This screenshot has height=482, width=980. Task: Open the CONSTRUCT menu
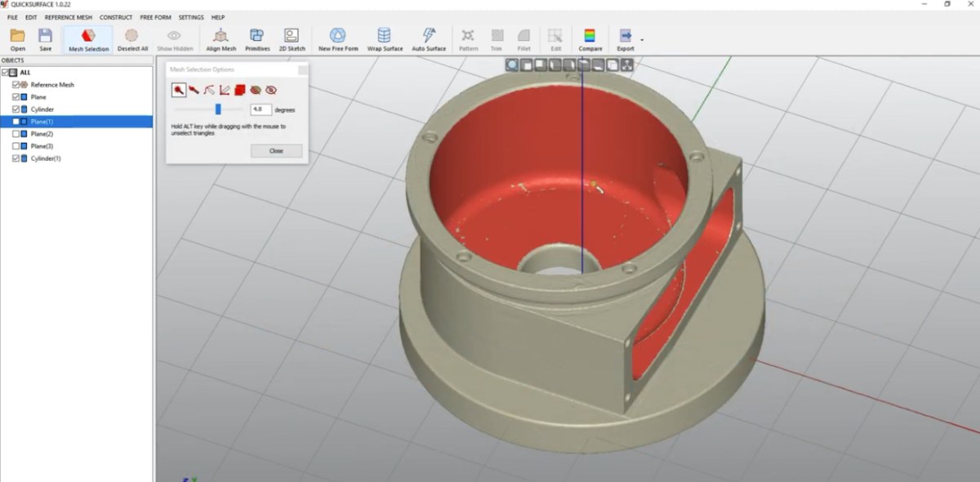pos(115,17)
